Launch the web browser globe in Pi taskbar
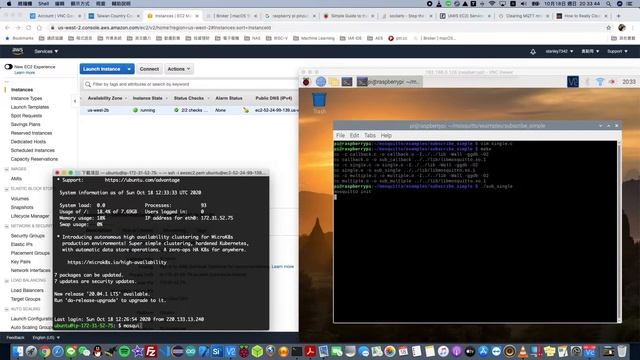This screenshot has width=640, height=360. (x=321, y=82)
